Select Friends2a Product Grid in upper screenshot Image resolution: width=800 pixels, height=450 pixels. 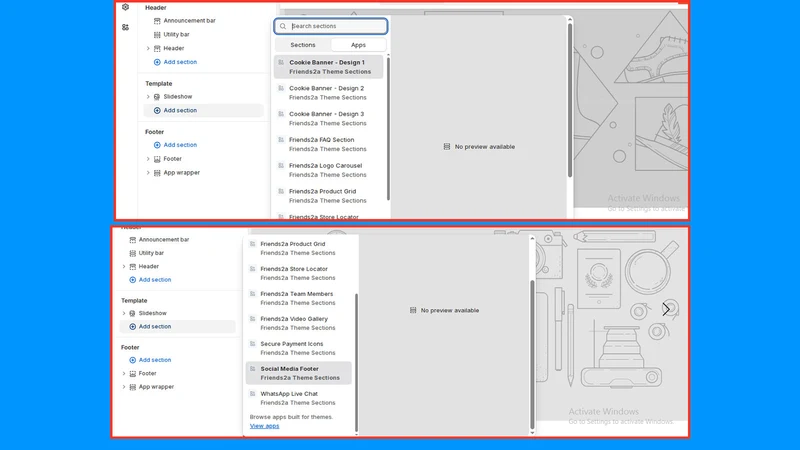329,196
